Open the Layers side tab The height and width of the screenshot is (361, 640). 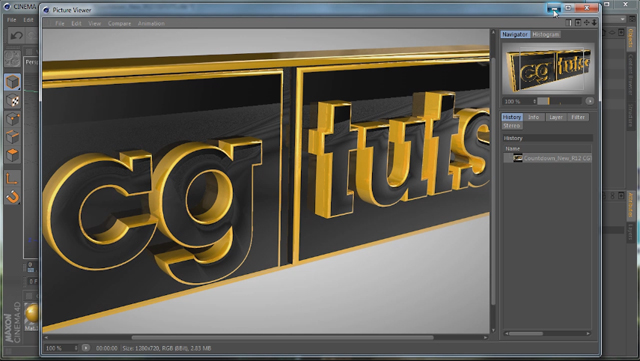click(x=630, y=232)
